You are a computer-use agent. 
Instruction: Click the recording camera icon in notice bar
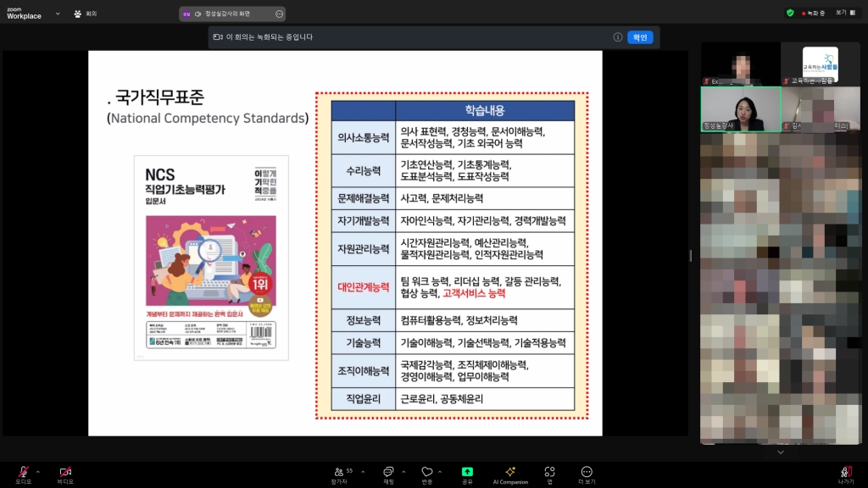pos(218,37)
